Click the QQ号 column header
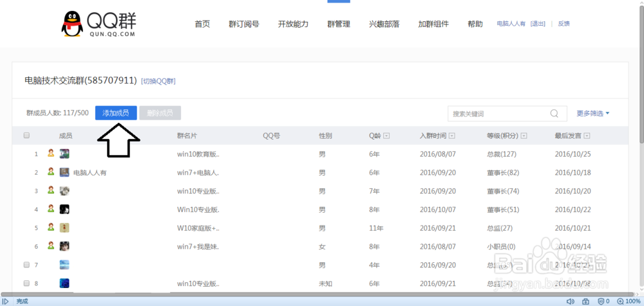Screen dimensions: 644x306 tap(272, 136)
